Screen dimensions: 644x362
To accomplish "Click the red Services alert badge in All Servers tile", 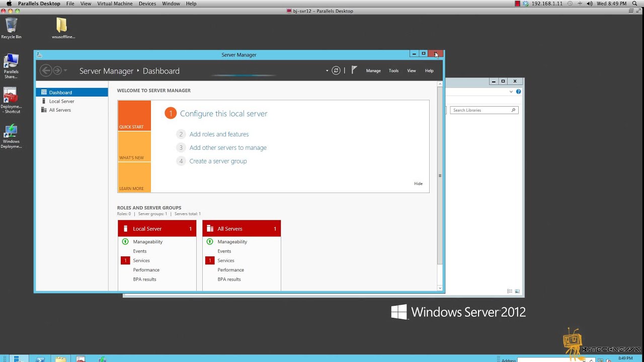I will pyautogui.click(x=210, y=260).
